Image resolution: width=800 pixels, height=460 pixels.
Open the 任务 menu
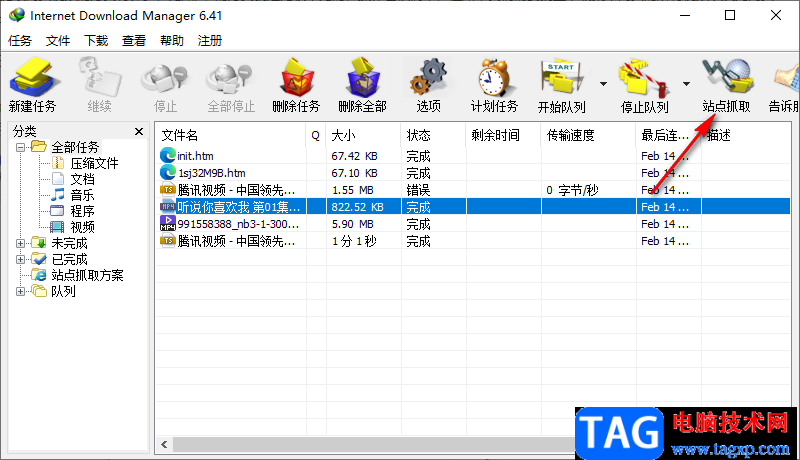pos(20,40)
